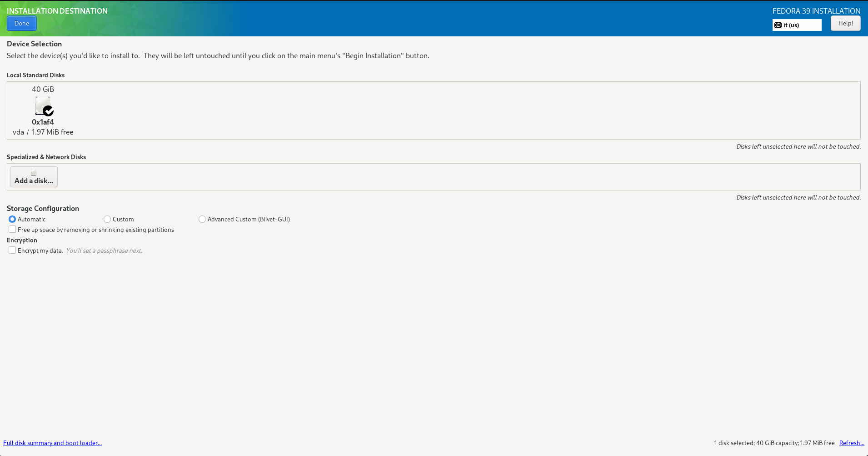Click the 0x1af4 disk name label
Image resolution: width=868 pixels, height=456 pixels.
point(43,122)
